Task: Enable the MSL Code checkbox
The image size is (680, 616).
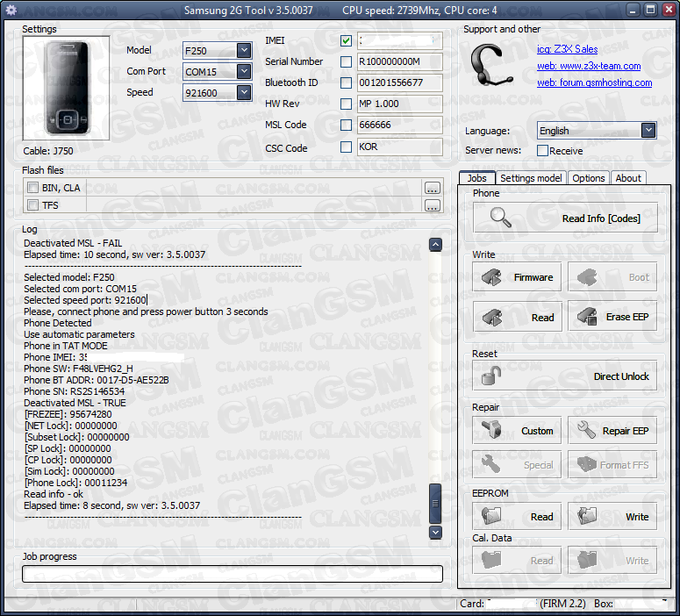Action: point(346,125)
